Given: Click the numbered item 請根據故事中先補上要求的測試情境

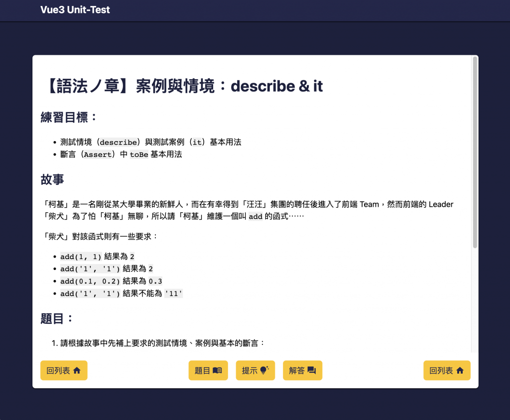Looking at the screenshot, I should tap(163, 343).
